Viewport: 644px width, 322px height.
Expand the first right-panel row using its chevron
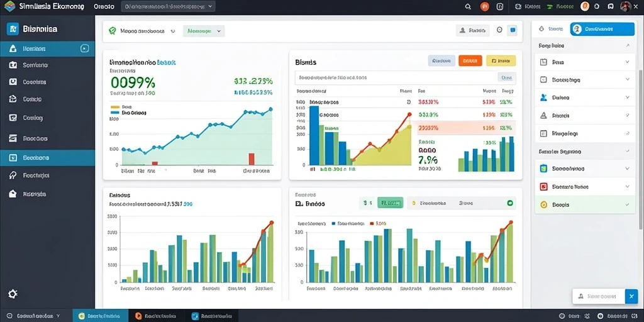(x=627, y=62)
